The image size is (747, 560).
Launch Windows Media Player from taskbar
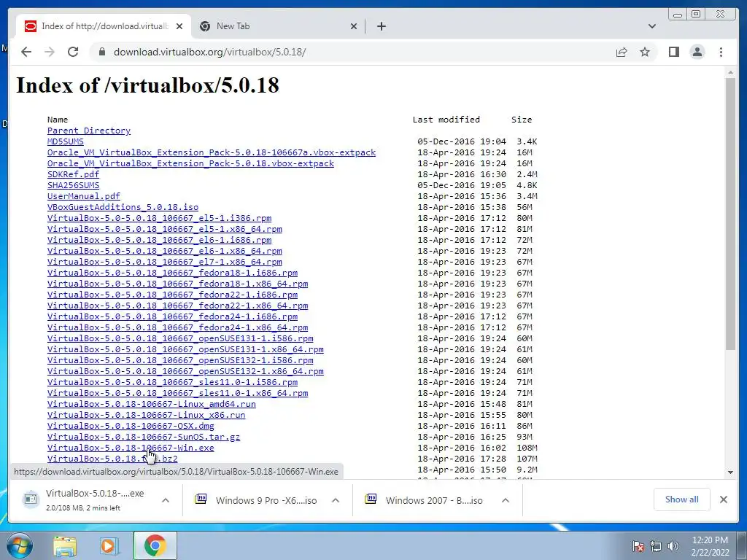109,545
